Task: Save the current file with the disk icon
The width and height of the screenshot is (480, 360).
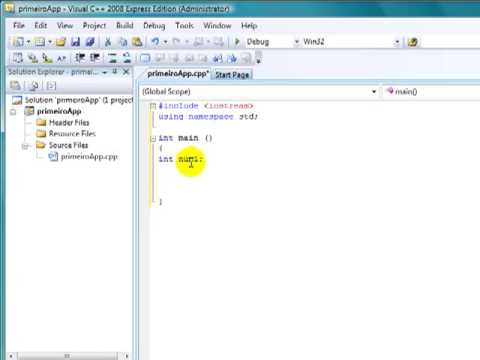Action: click(76, 42)
